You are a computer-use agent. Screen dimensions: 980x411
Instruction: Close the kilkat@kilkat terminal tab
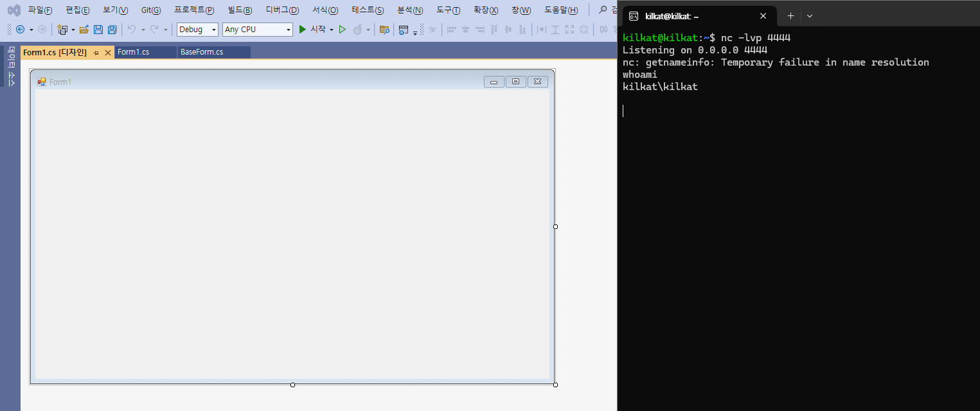click(763, 16)
